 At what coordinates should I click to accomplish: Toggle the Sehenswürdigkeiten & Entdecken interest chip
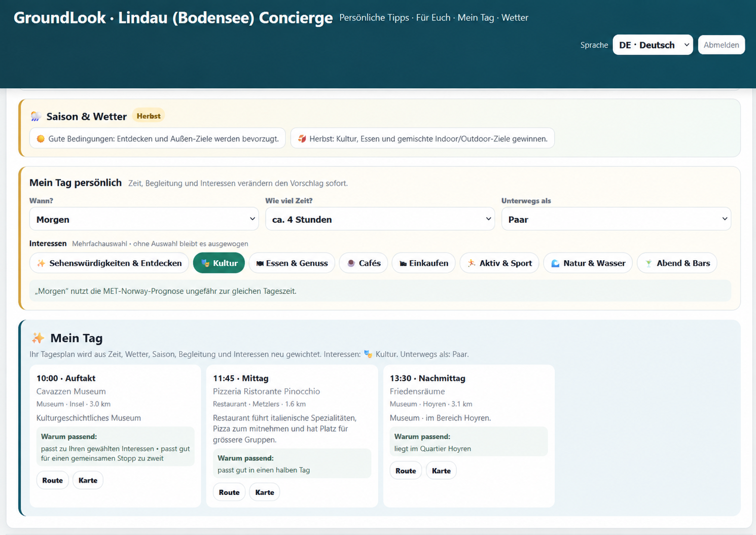click(x=109, y=263)
